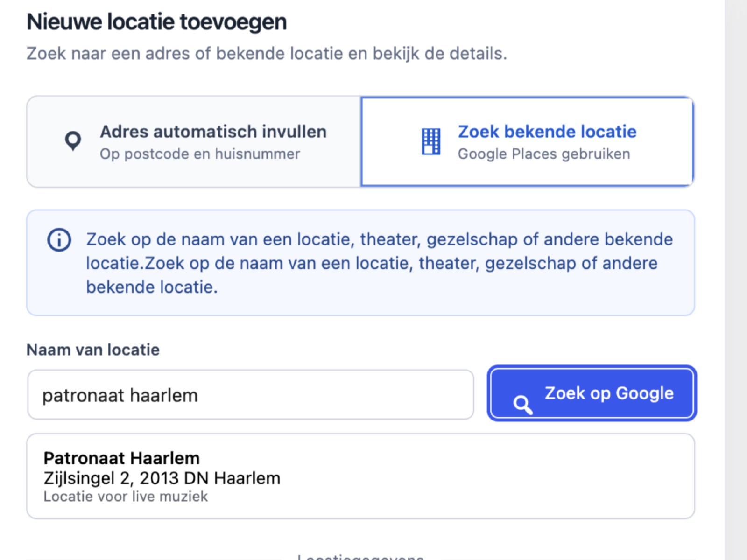Select Adres automatisch invullen option

click(x=194, y=142)
